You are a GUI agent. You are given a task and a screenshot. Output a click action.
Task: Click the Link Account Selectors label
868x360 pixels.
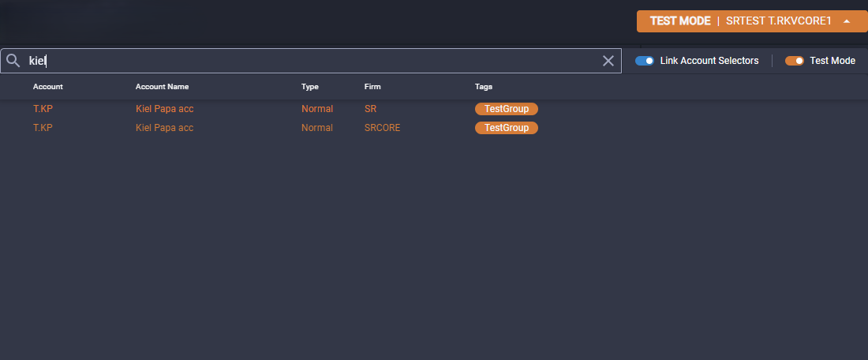[x=709, y=61]
